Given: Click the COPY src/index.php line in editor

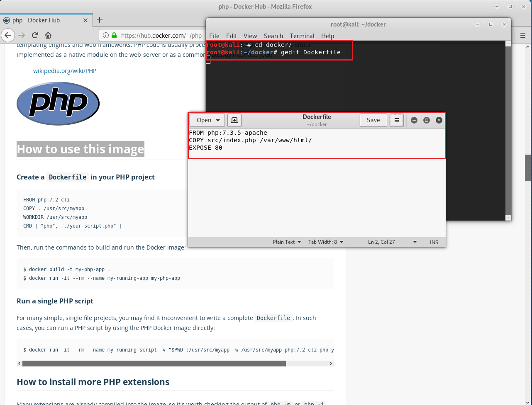Looking at the screenshot, I should [x=250, y=140].
